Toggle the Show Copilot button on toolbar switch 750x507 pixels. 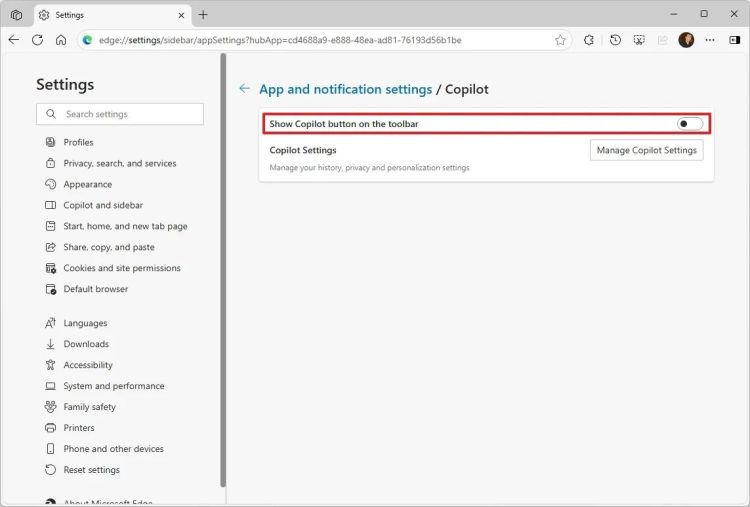(689, 124)
